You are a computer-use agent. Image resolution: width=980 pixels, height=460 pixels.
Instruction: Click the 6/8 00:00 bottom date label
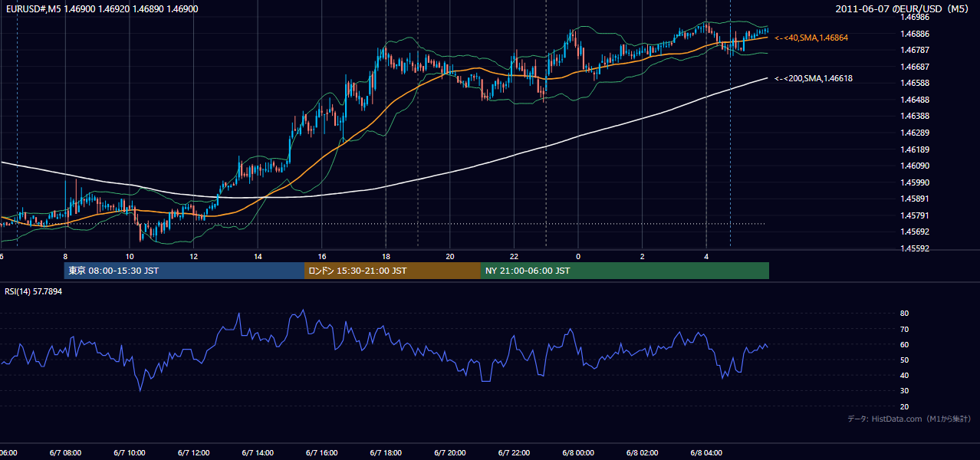(x=578, y=453)
